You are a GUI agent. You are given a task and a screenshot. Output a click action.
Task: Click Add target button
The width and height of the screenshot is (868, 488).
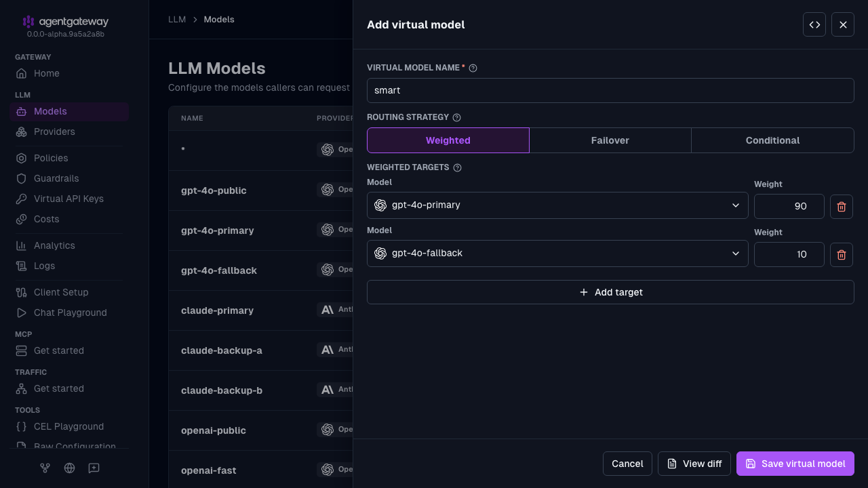(610, 292)
